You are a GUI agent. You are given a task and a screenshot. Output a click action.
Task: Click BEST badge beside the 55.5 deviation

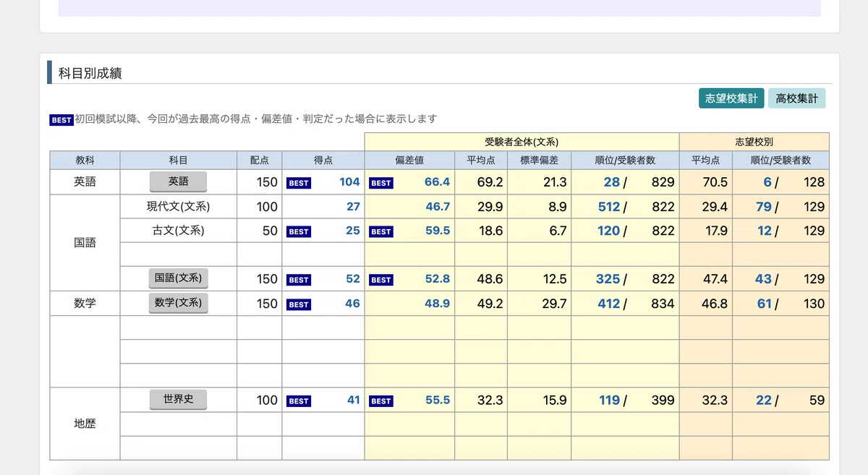pyautogui.click(x=381, y=401)
